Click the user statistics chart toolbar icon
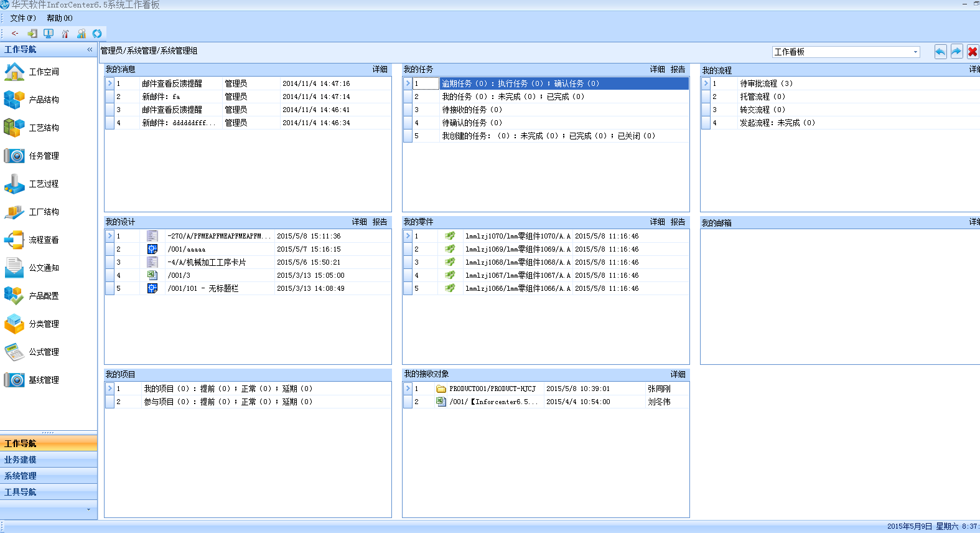 point(81,34)
